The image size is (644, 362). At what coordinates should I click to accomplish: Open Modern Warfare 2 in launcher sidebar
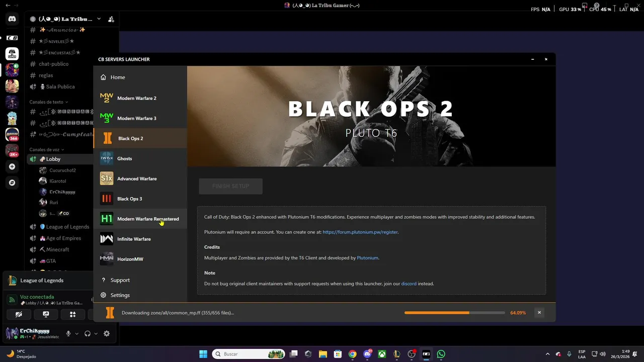pyautogui.click(x=140, y=98)
